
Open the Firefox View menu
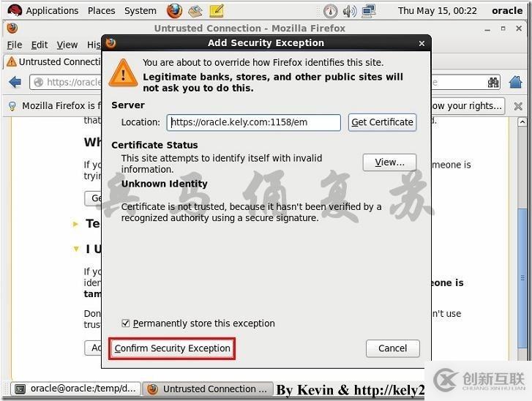pos(67,45)
